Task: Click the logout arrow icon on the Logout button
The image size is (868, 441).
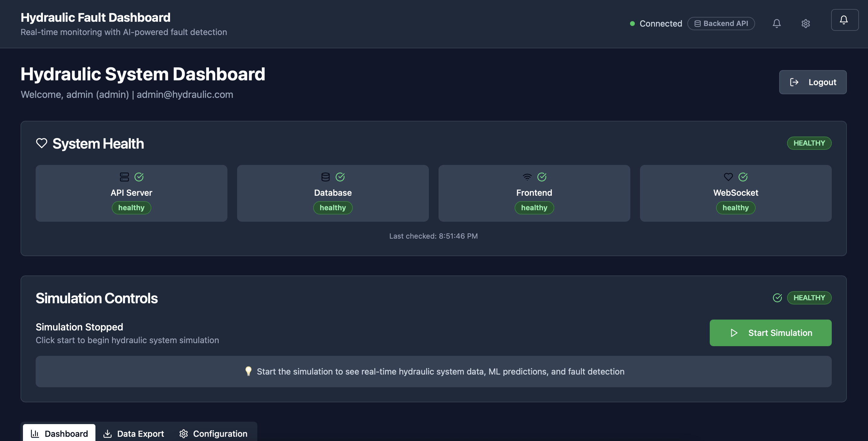Action: tap(795, 82)
